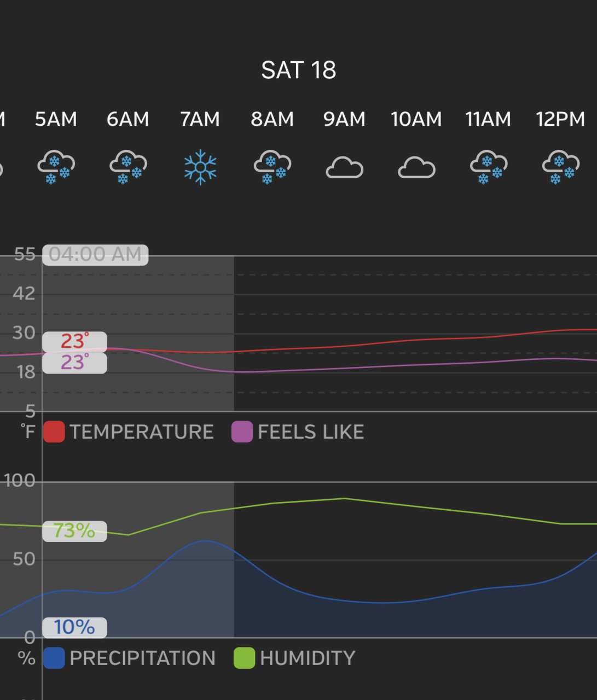597x700 pixels.
Task: Tap the 5AM snow cloud icon
Action: coord(56,167)
